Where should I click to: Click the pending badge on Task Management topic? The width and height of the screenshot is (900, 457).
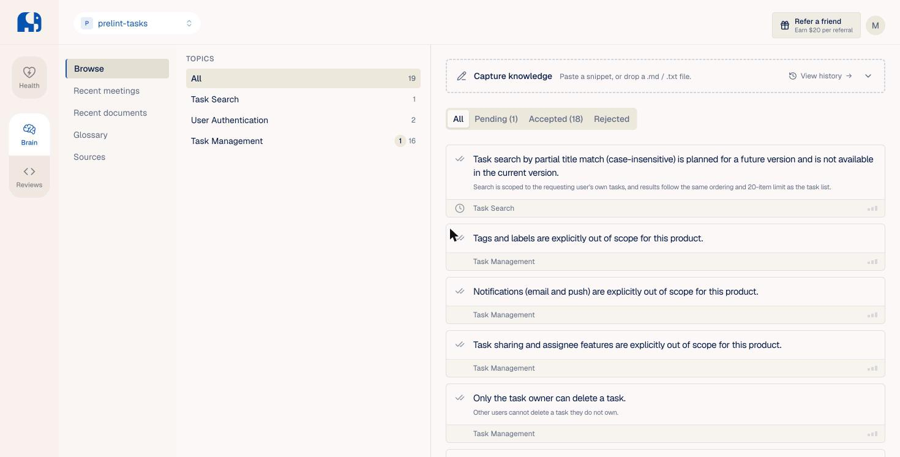click(400, 141)
